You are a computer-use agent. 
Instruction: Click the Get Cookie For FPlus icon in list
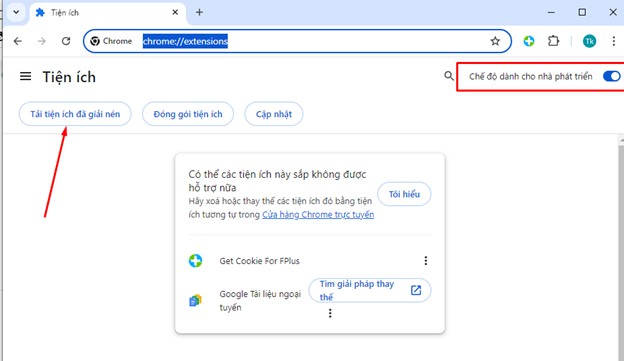pos(195,261)
